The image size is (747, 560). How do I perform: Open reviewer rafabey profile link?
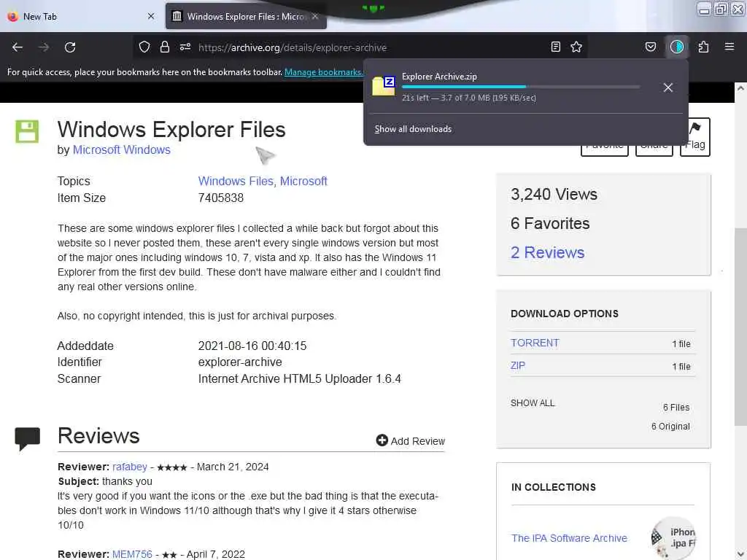click(130, 467)
